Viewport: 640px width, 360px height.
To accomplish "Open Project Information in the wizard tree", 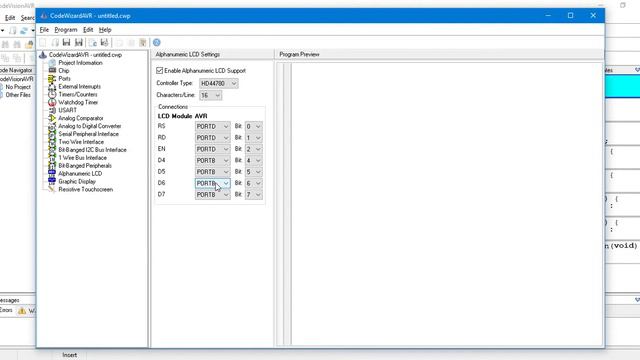I will pos(80,63).
